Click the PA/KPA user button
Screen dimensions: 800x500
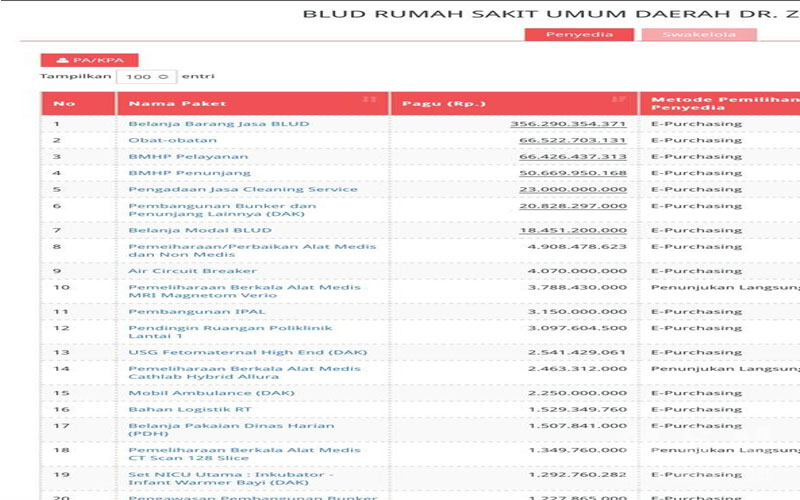coord(89,60)
